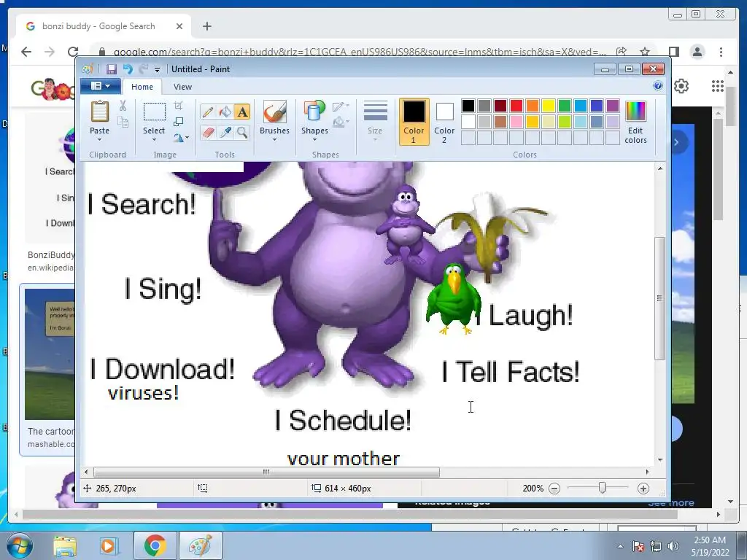Open the Windows Start button

pos(20,545)
